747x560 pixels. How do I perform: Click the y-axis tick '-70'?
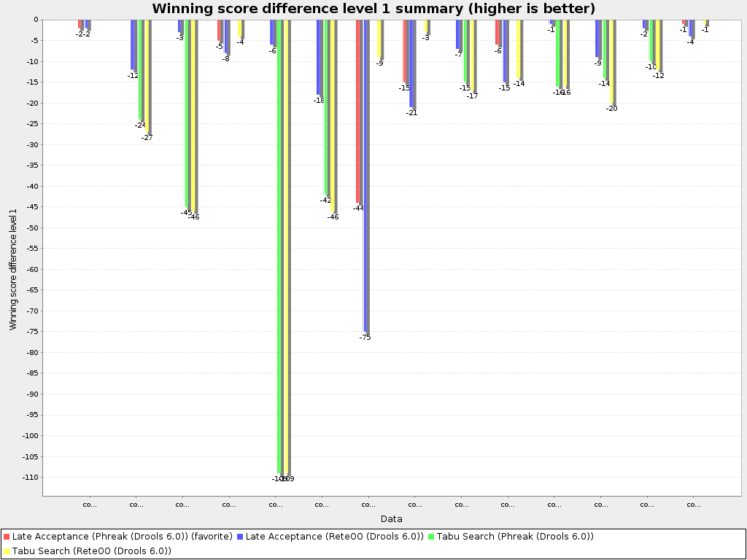coord(32,311)
